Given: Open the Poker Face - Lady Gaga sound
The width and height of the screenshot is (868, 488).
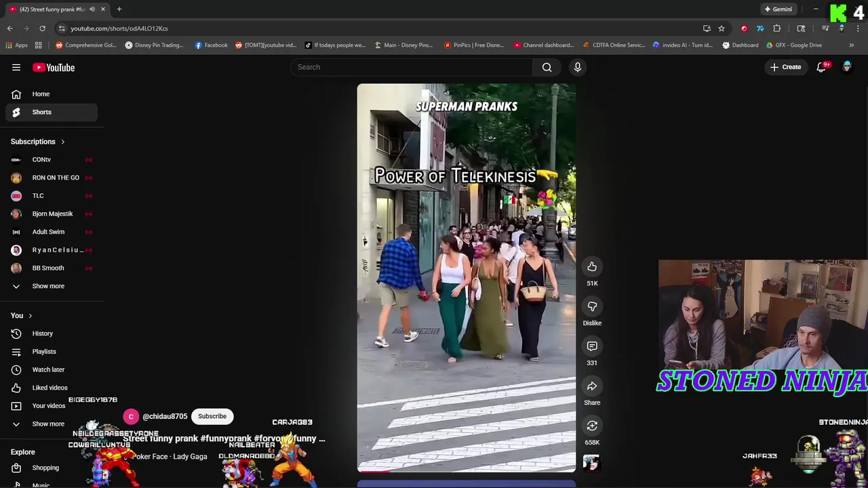Looking at the screenshot, I should [x=170, y=457].
